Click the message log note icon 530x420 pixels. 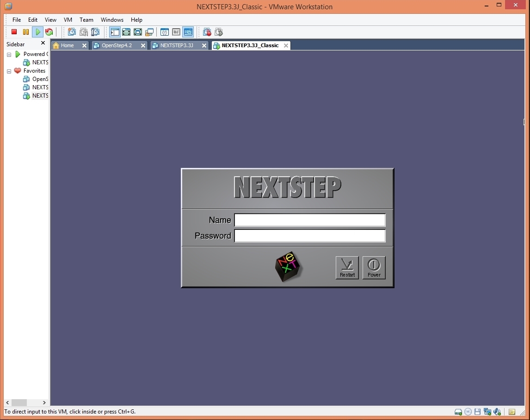pos(512,412)
